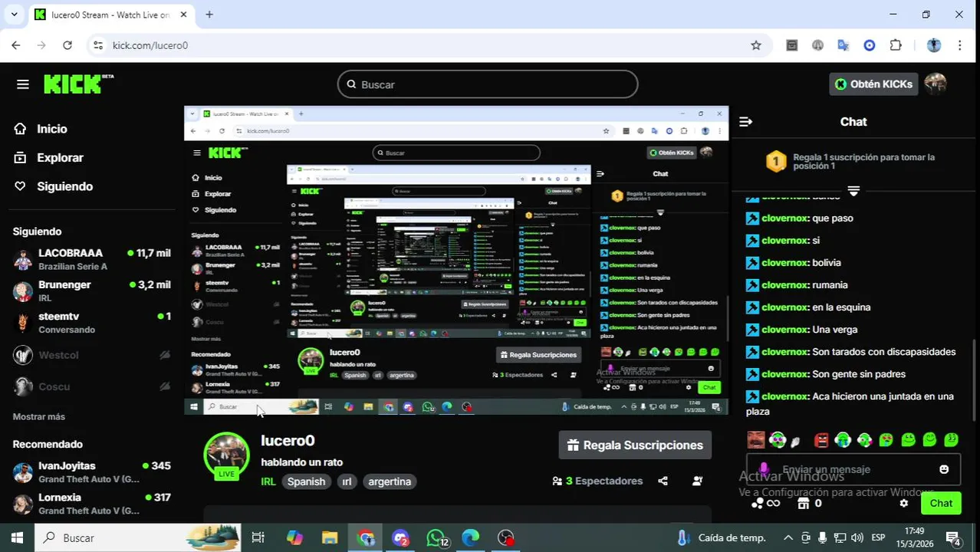Click clovernox badge on the 'rumania' message
980x552 pixels.
coord(752,284)
